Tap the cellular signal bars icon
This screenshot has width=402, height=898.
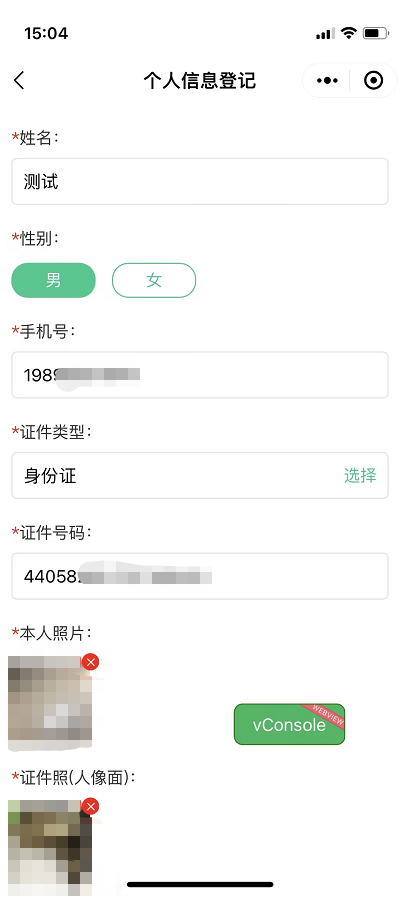(325, 34)
